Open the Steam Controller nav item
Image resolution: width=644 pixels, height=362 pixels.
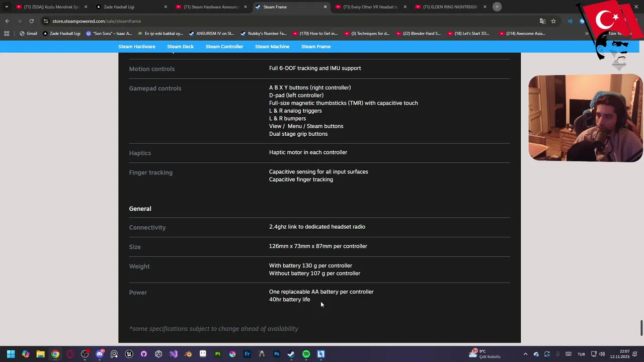pyautogui.click(x=224, y=47)
